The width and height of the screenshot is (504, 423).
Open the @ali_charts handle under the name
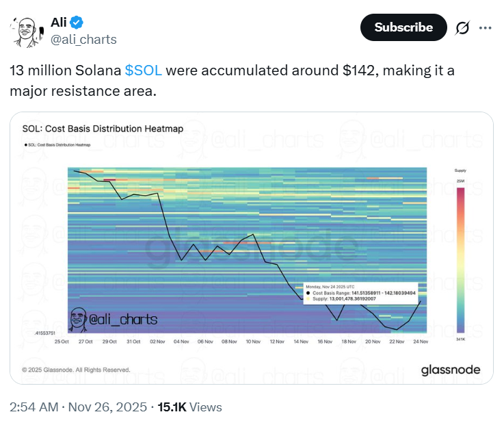(x=83, y=39)
